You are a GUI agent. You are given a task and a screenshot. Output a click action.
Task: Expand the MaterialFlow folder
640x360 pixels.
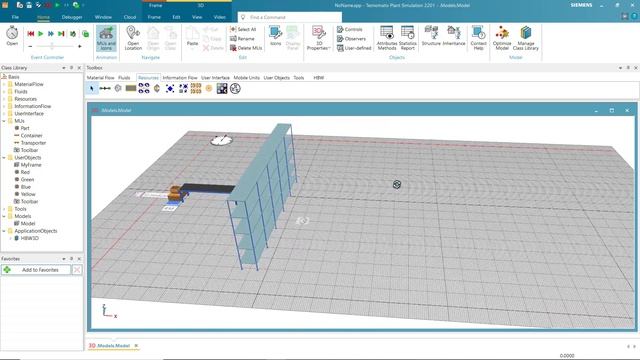(x=4, y=84)
